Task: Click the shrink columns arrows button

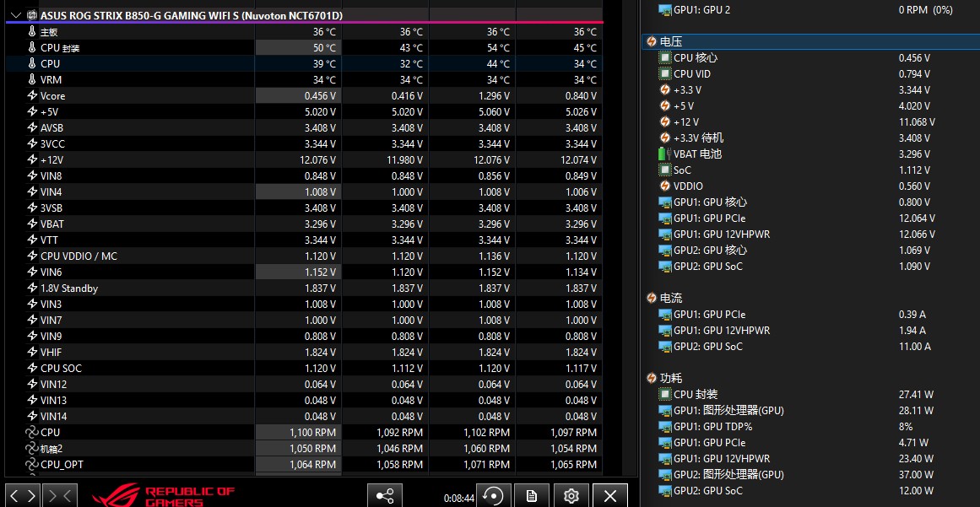Action: [61, 496]
